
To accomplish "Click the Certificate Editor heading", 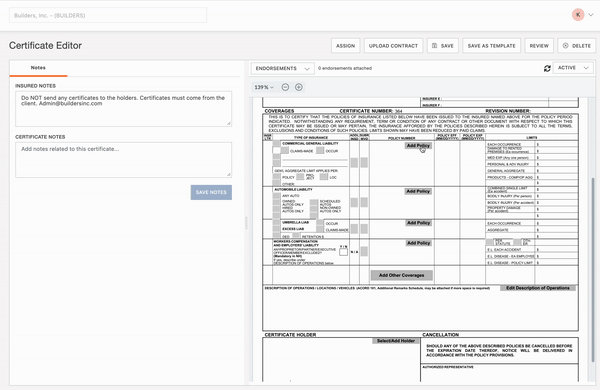I will [46, 46].
